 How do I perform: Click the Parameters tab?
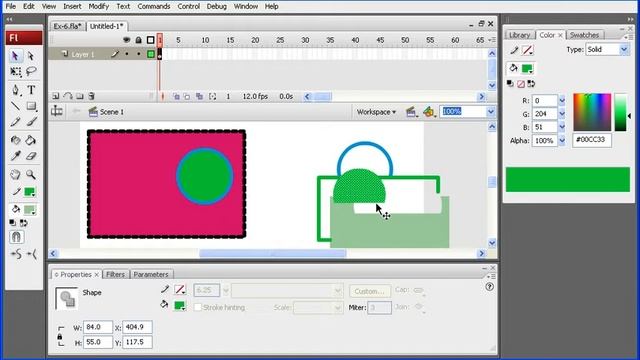(151, 274)
